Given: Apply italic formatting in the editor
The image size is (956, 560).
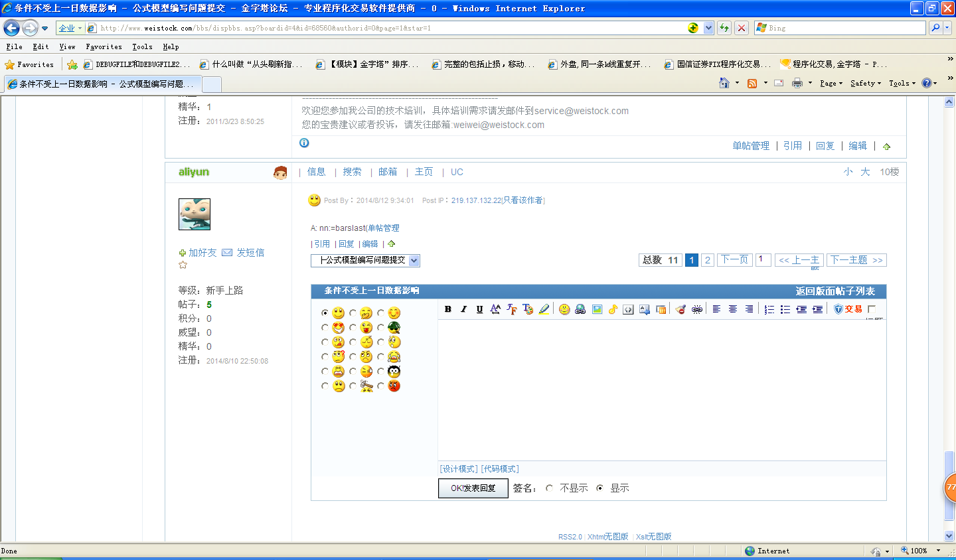Looking at the screenshot, I should point(463,309).
